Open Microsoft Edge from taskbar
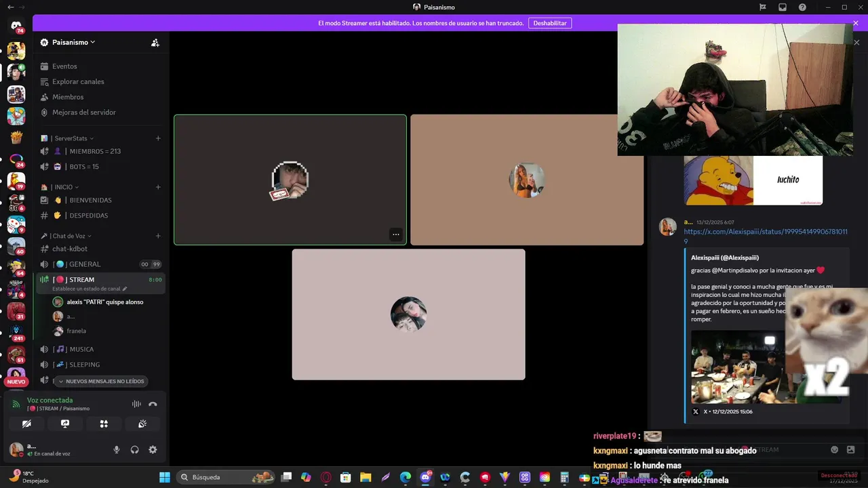Viewport: 868px width, 488px height. [x=406, y=477]
